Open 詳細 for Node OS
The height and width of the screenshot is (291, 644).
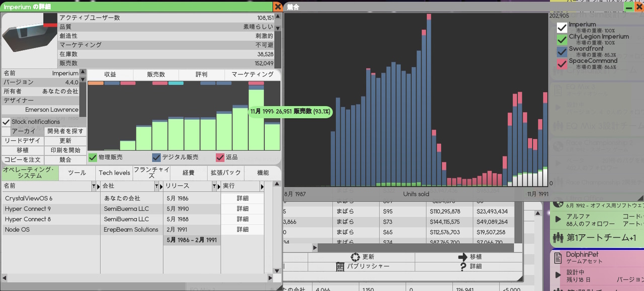[243, 230]
